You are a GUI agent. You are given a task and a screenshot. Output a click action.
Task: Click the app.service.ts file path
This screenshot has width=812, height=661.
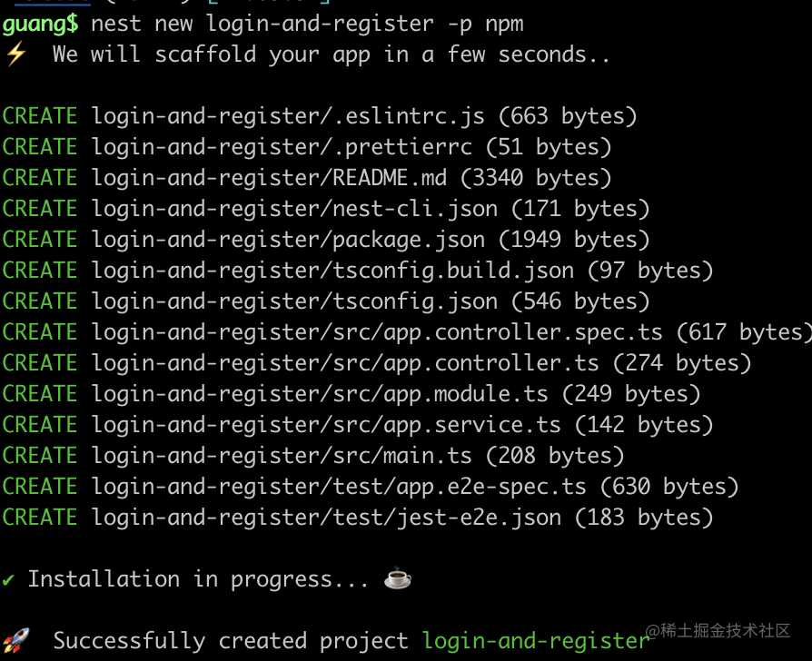[x=326, y=425]
